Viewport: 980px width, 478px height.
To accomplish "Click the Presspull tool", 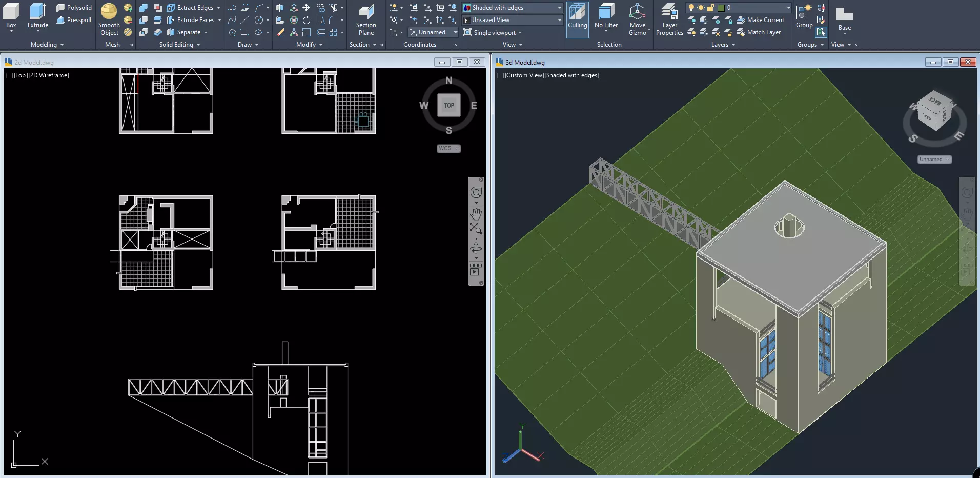I will [x=74, y=20].
